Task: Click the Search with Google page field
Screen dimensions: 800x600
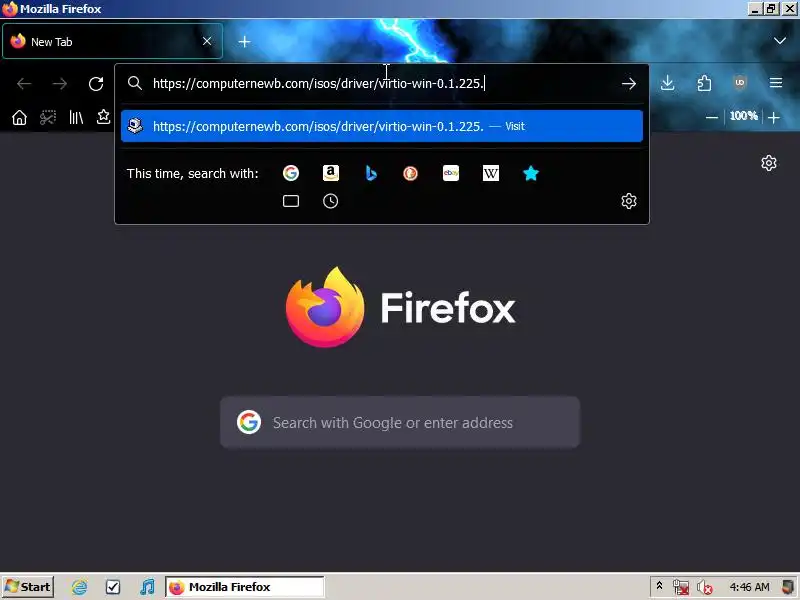Action: pyautogui.click(x=400, y=422)
